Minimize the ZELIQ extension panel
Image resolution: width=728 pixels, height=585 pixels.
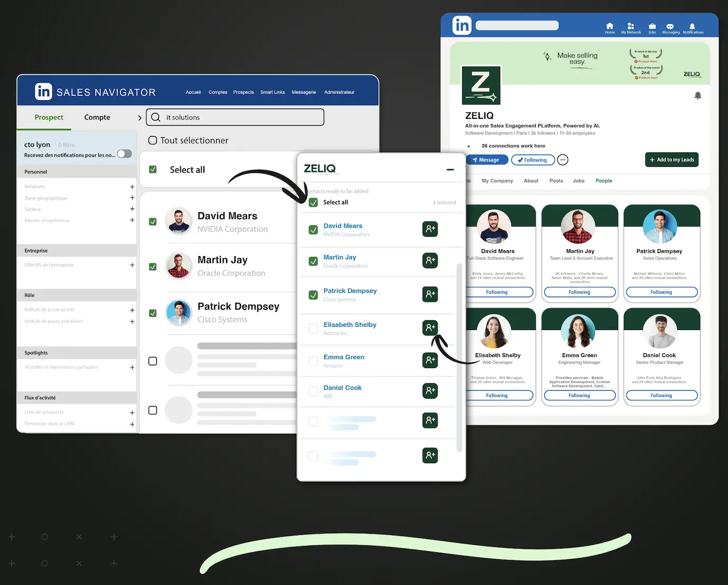click(x=450, y=169)
